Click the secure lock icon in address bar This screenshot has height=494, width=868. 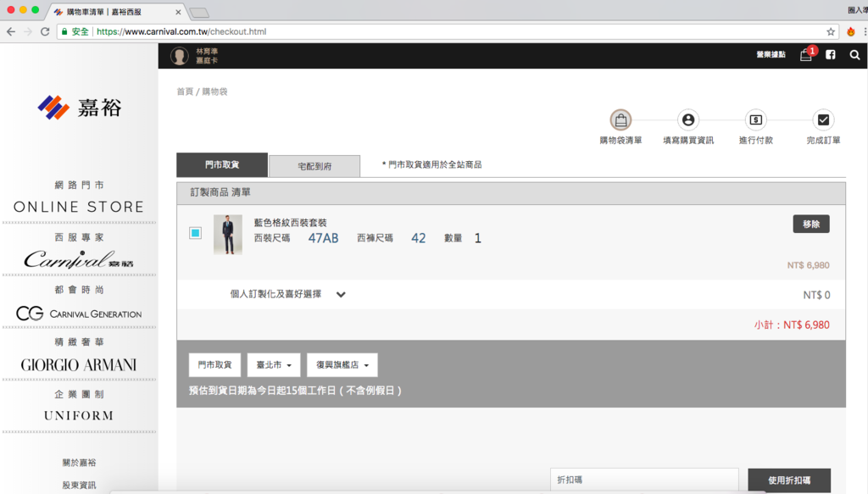coord(64,31)
